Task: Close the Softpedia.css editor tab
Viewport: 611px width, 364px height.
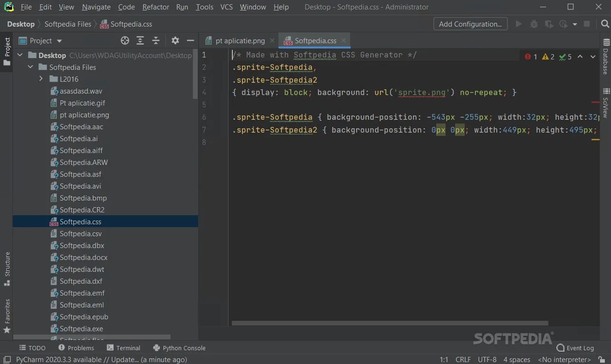Action: click(344, 40)
